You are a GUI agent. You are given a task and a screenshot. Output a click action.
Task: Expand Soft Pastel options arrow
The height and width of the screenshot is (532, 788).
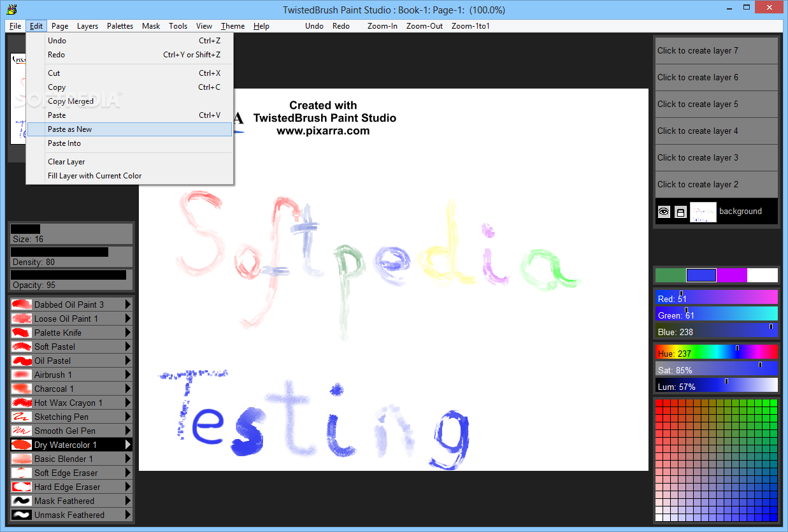pyautogui.click(x=128, y=347)
